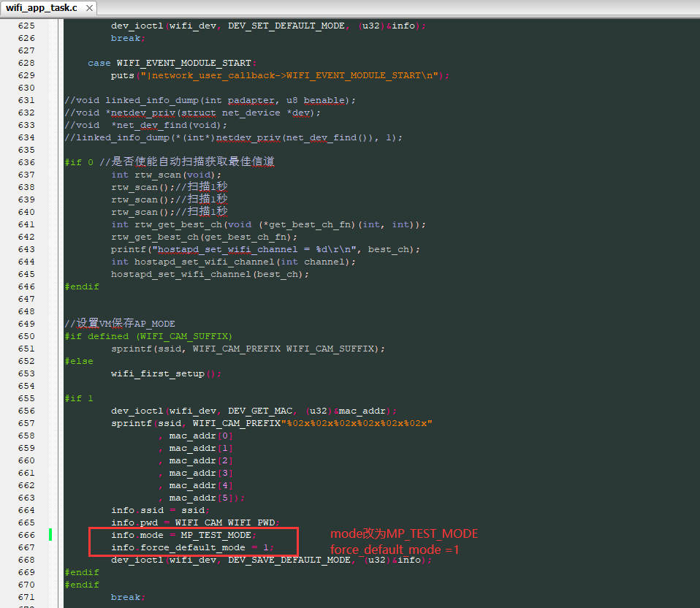Click the int hostapd_set_wifi_channel(int channel) declaration
Screen dimensions: 700x608
234,262
